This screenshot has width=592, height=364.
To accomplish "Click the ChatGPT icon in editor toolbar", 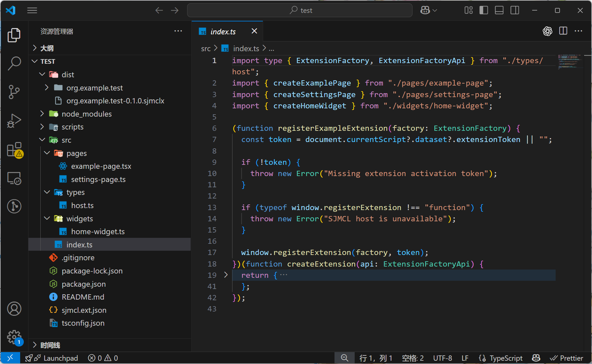I will [547, 31].
